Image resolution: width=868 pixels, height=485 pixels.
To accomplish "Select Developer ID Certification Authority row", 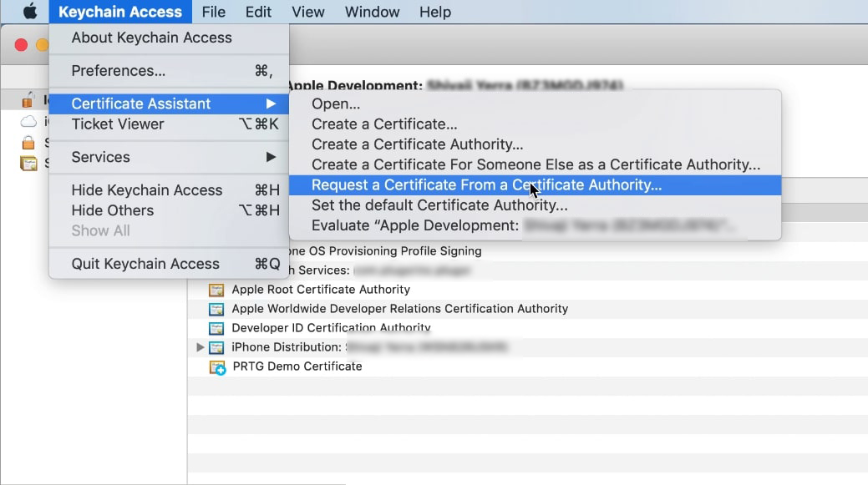I will 527,328.
